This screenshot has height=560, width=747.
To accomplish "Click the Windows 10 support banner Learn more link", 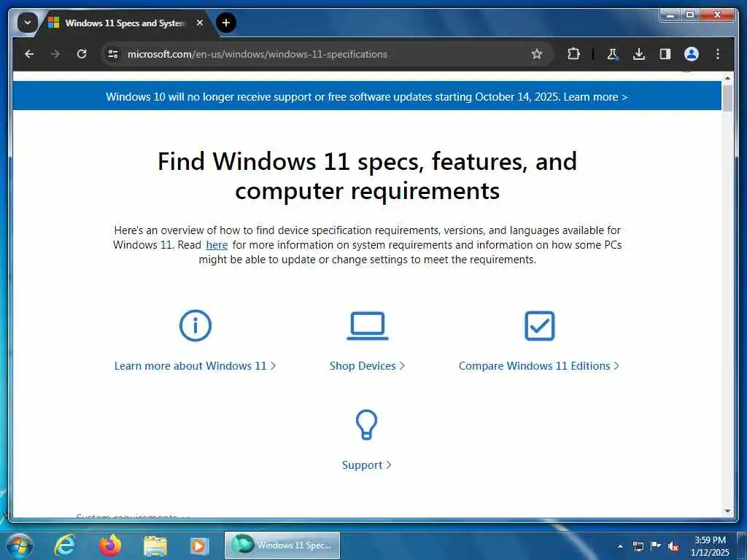I will 595,97.
